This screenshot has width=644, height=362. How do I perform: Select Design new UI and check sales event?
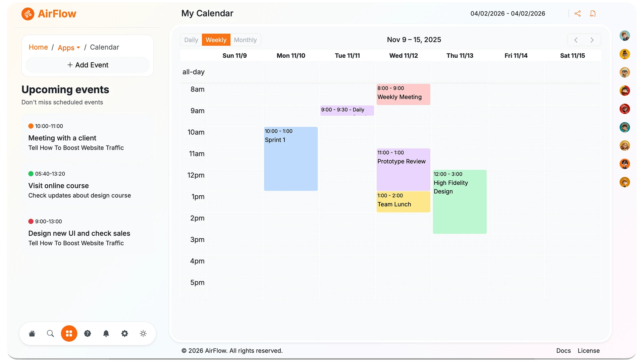88,232
